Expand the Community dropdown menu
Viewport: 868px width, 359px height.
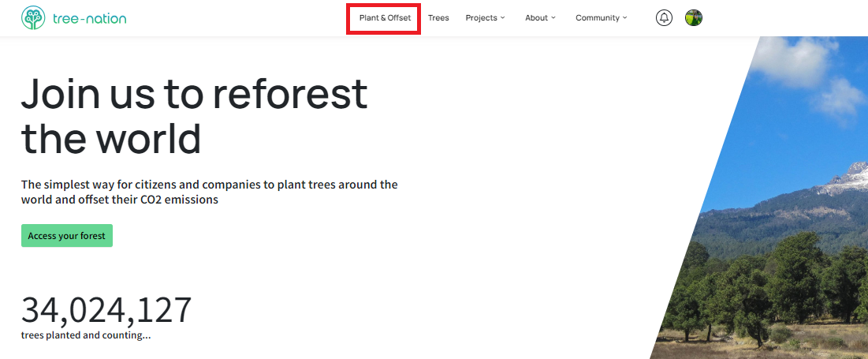click(x=602, y=17)
